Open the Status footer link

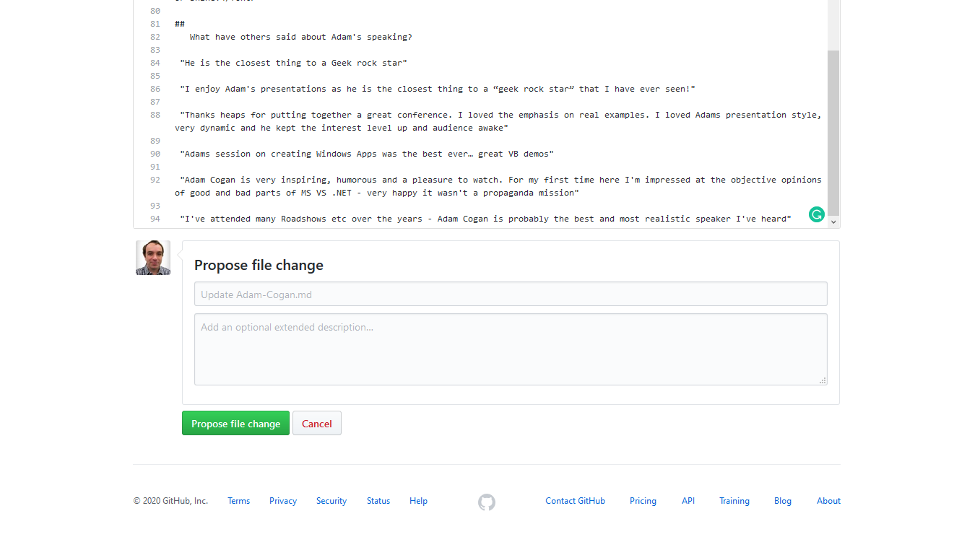pos(378,501)
